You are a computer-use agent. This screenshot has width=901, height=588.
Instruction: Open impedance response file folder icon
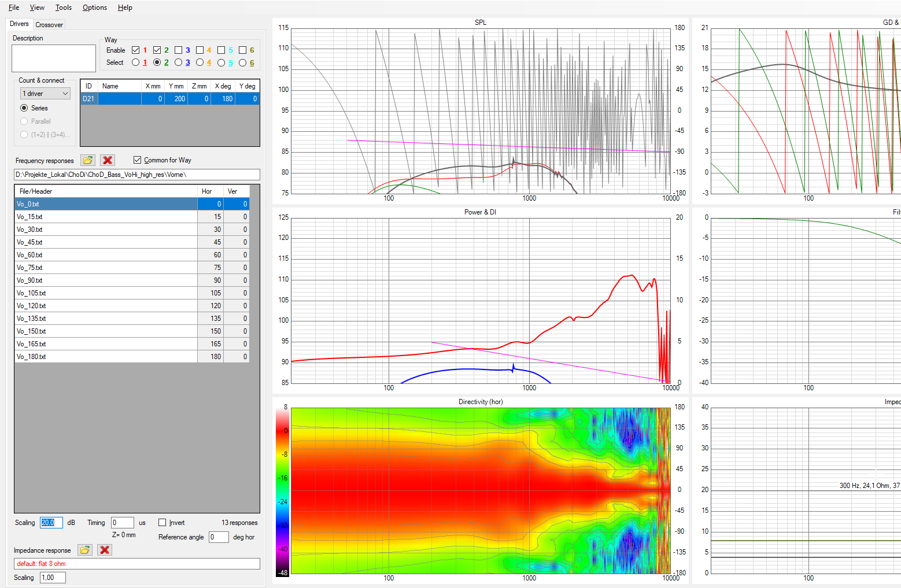tap(85, 550)
